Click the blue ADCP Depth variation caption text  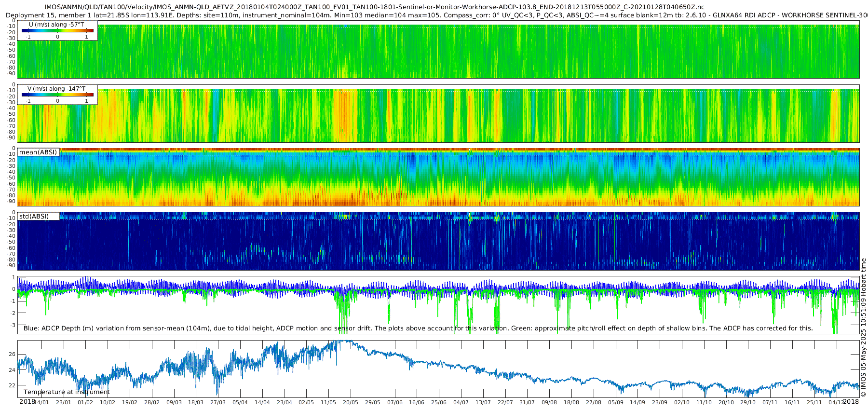pos(419,328)
